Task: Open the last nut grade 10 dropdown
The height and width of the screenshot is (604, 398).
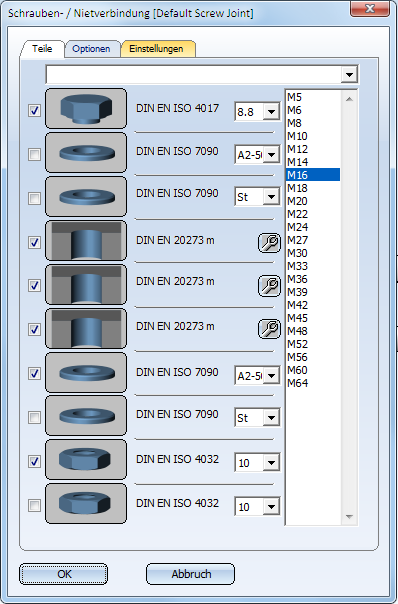Action: pyautogui.click(x=271, y=507)
